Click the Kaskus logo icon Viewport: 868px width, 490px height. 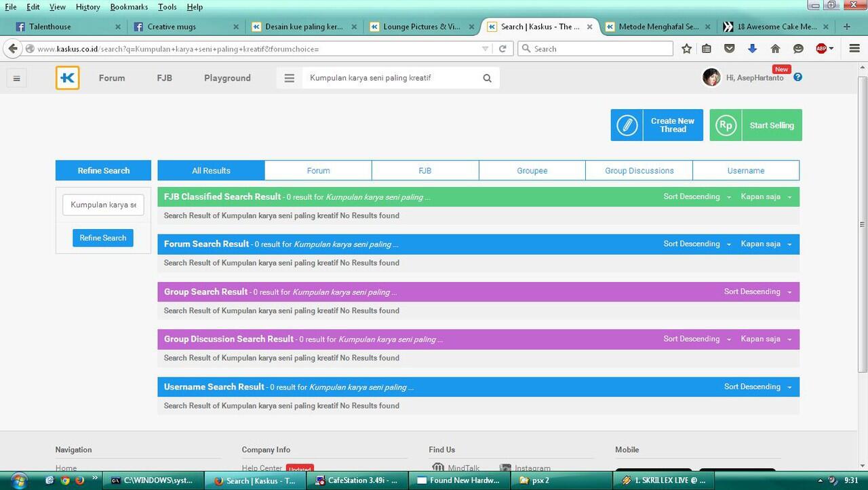(x=68, y=78)
